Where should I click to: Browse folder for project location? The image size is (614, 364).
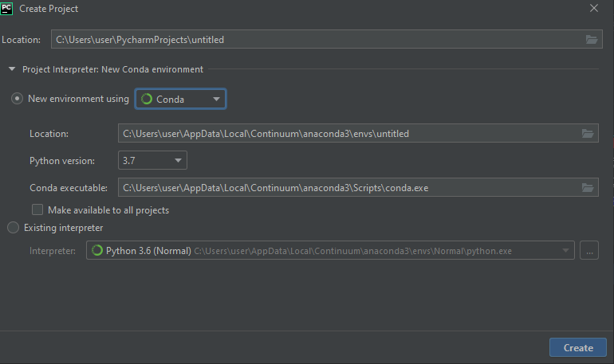(x=591, y=39)
